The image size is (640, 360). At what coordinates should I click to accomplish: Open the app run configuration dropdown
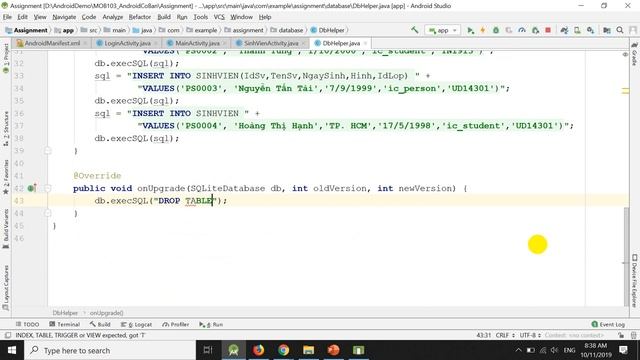pyautogui.click(x=442, y=30)
